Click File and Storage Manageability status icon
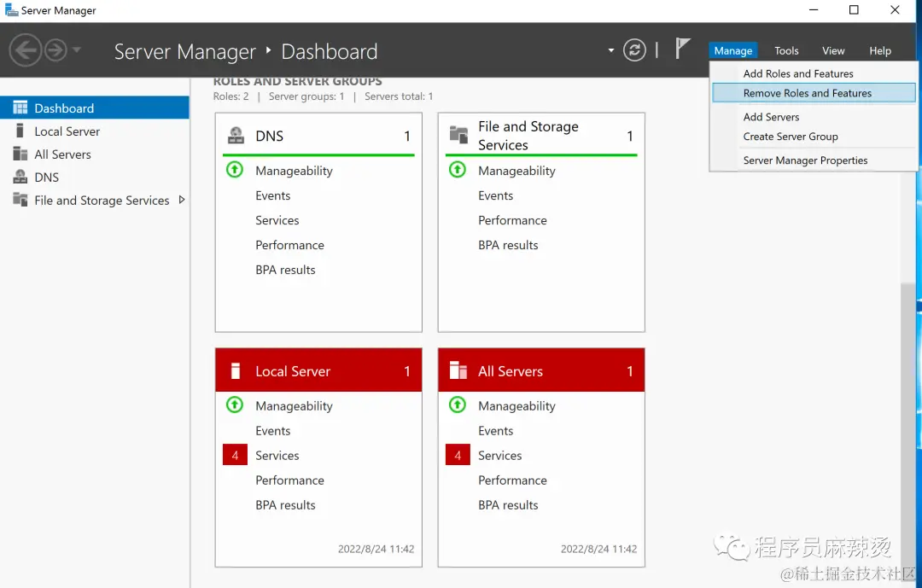Image resolution: width=922 pixels, height=588 pixels. click(458, 170)
